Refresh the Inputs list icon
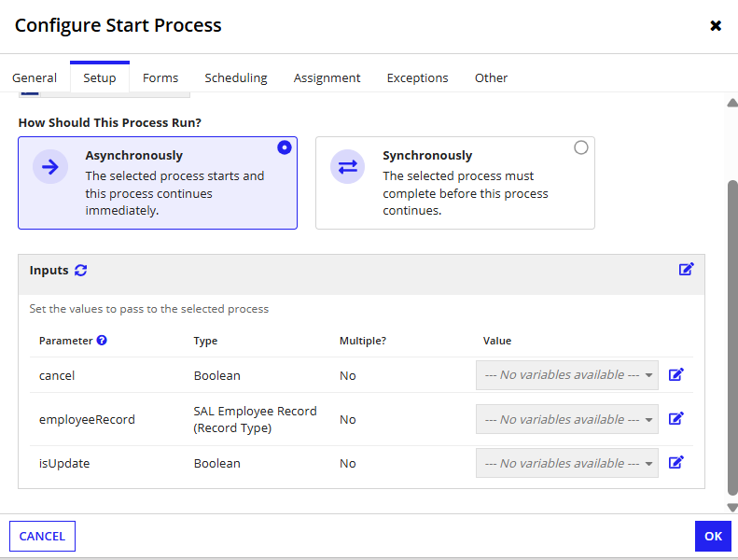The height and width of the screenshot is (560, 738). pos(81,271)
